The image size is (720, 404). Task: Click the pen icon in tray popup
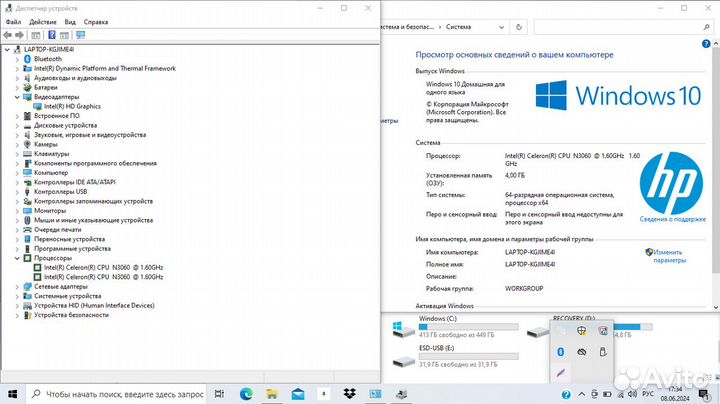click(x=561, y=373)
